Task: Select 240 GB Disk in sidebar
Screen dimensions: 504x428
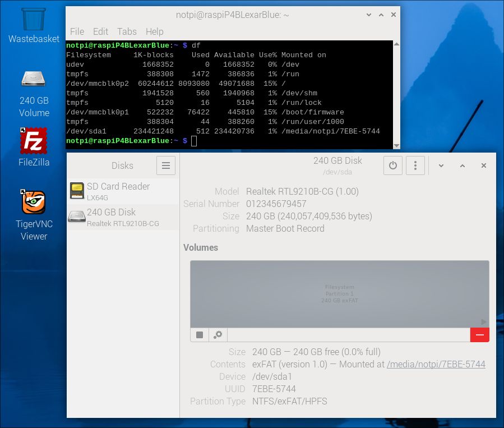Action: [123, 217]
